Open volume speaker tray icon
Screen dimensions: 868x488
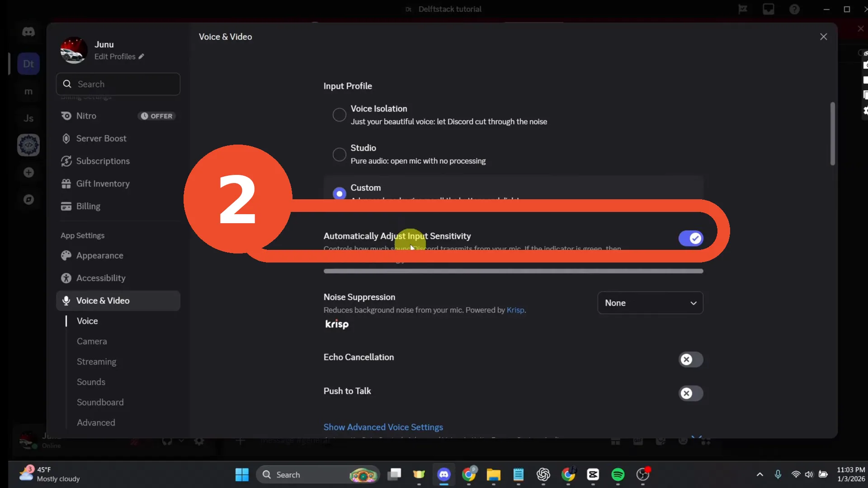pyautogui.click(x=809, y=474)
